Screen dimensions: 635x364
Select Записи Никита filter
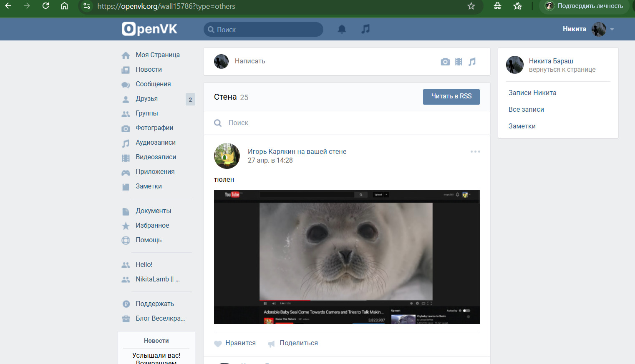(x=532, y=93)
